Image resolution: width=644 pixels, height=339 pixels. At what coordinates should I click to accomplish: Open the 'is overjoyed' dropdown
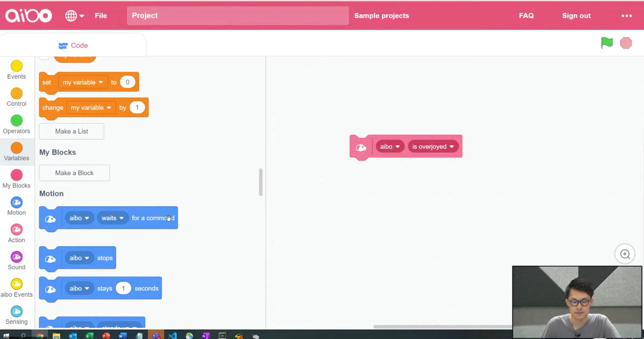click(433, 146)
